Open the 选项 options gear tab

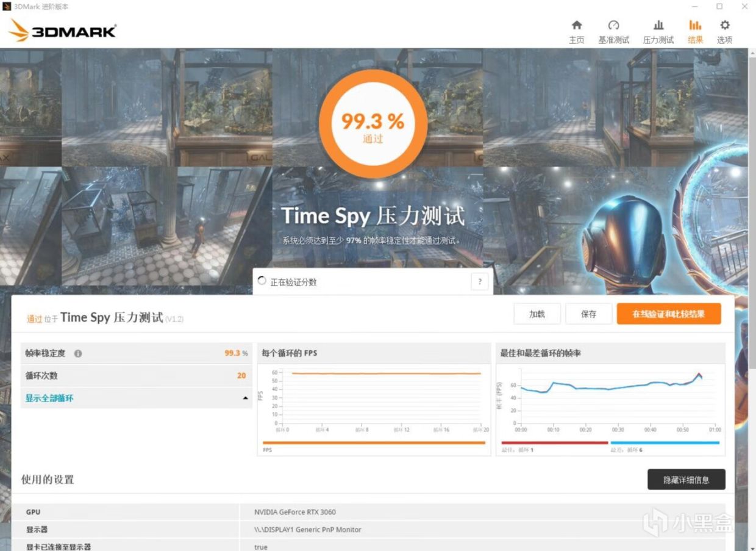(724, 32)
